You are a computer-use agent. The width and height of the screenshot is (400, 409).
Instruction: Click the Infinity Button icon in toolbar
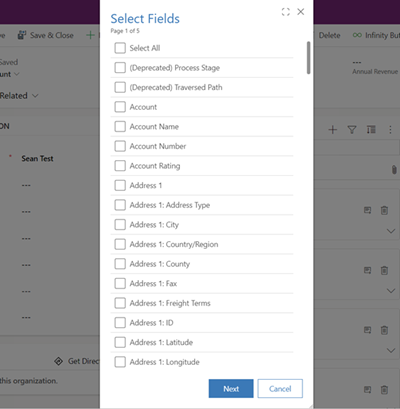(x=357, y=35)
